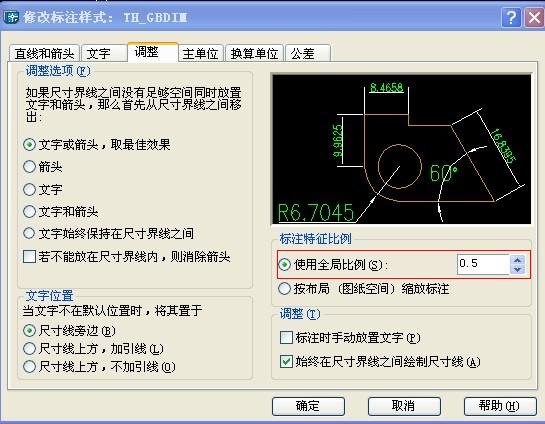Switch to the 直线和箭头 tab
The width and height of the screenshot is (545, 424).
(44, 54)
